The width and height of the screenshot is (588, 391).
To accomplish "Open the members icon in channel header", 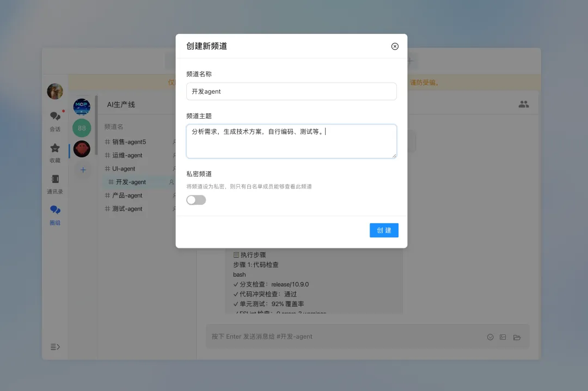I will point(524,104).
